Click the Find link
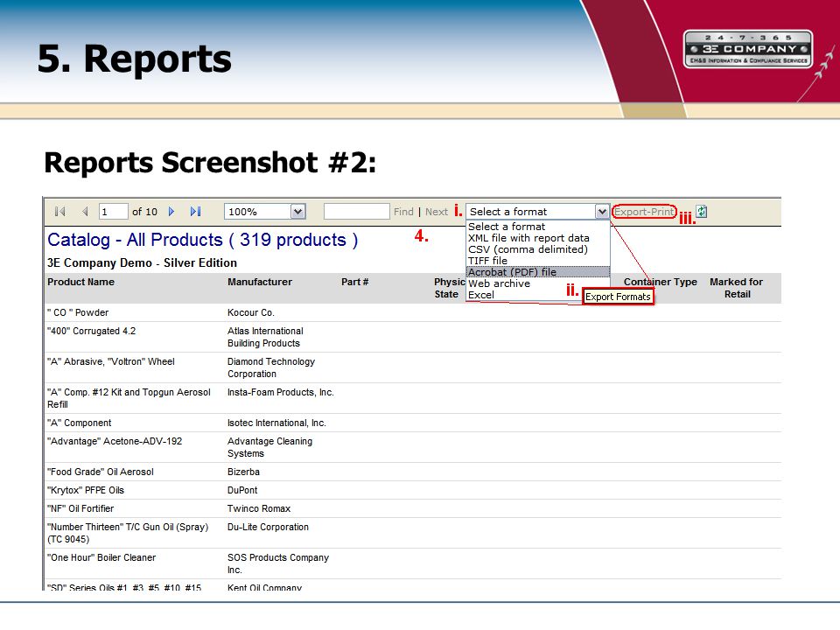Screen dimensions: 840x630 pos(403,212)
